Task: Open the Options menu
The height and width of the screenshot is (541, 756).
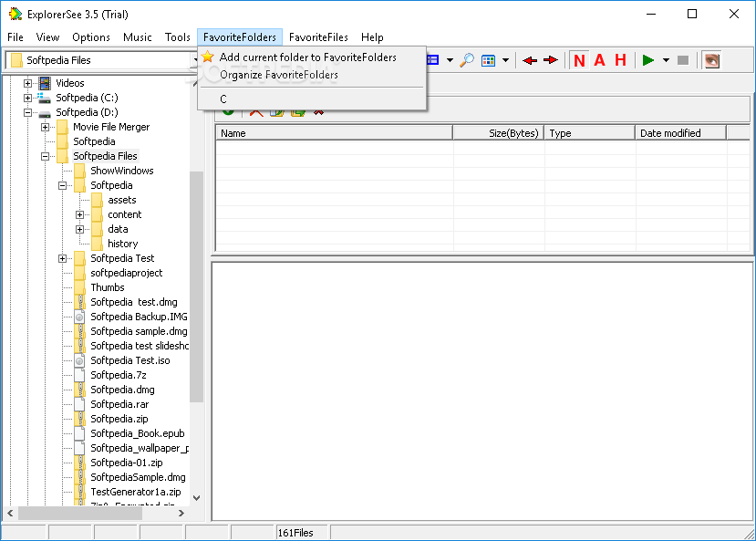Action: [91, 37]
